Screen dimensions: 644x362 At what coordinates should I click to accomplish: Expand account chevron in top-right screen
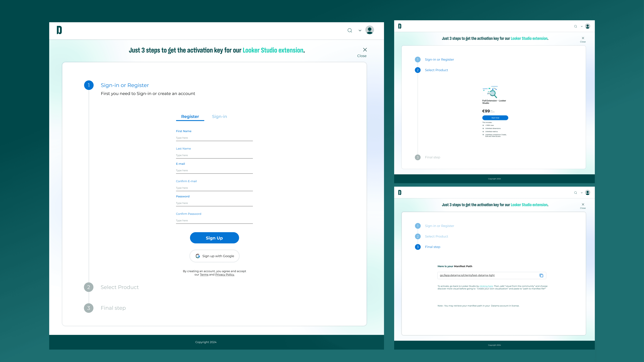click(x=582, y=27)
